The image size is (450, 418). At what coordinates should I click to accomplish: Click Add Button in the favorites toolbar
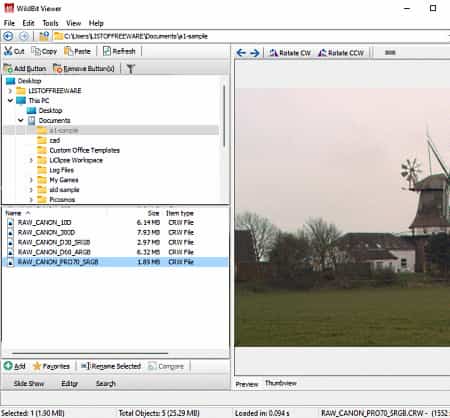pos(25,69)
